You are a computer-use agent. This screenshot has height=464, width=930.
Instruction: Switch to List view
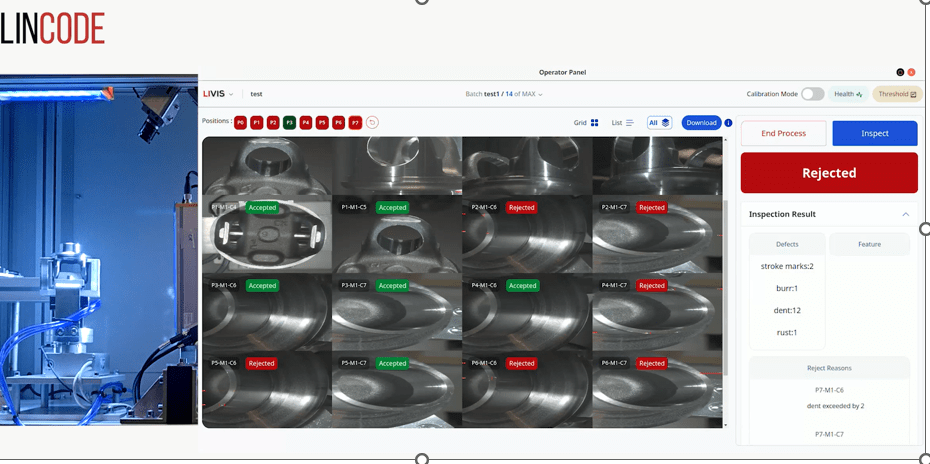pos(622,123)
